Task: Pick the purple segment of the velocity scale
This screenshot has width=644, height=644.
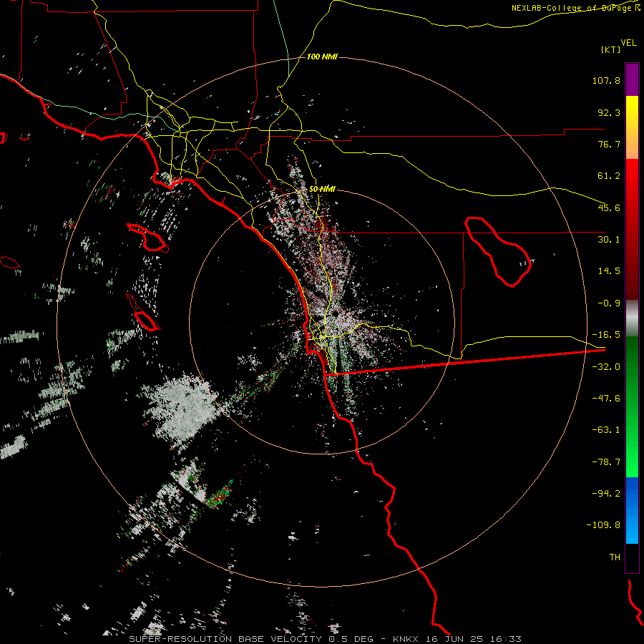Action: (x=632, y=79)
